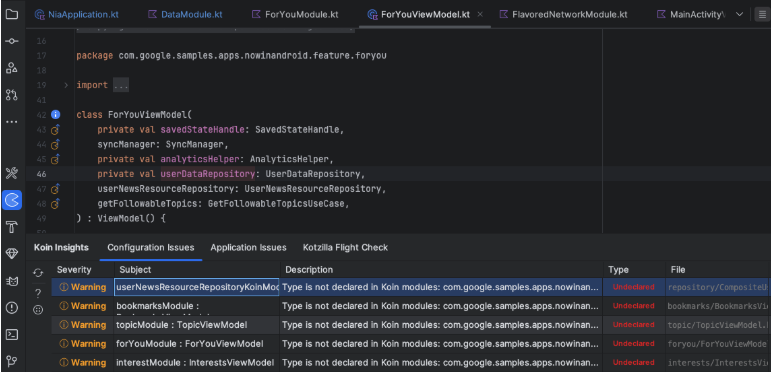
Task: Show hidden editor tabs dropdown chevron
Action: click(740, 14)
